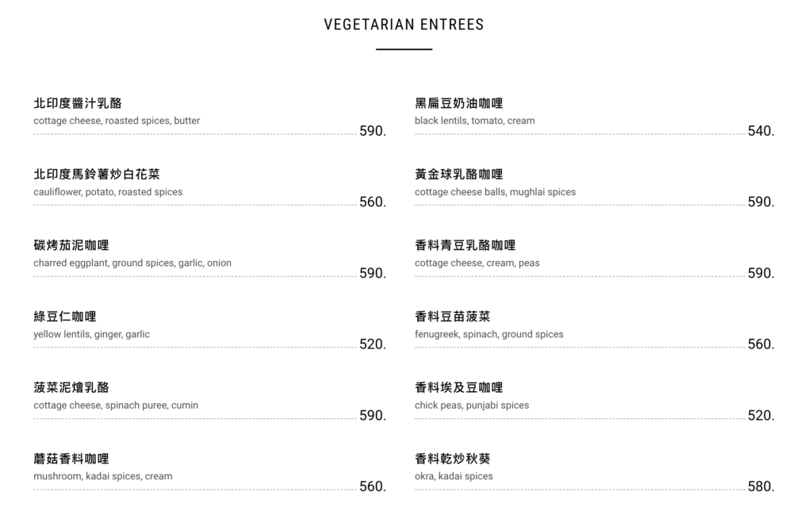Click the 'fenugreek, spinach, ground spices' text

point(488,334)
